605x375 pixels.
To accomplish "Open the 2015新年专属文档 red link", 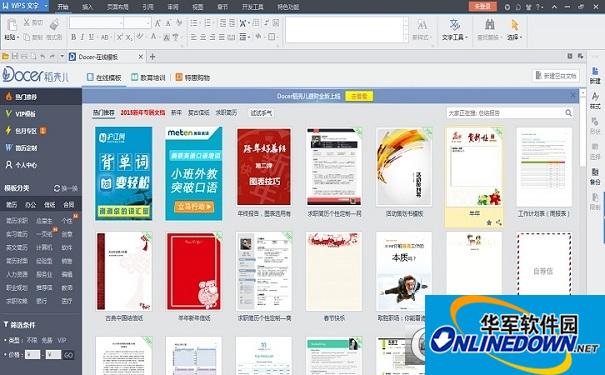I will point(143,113).
